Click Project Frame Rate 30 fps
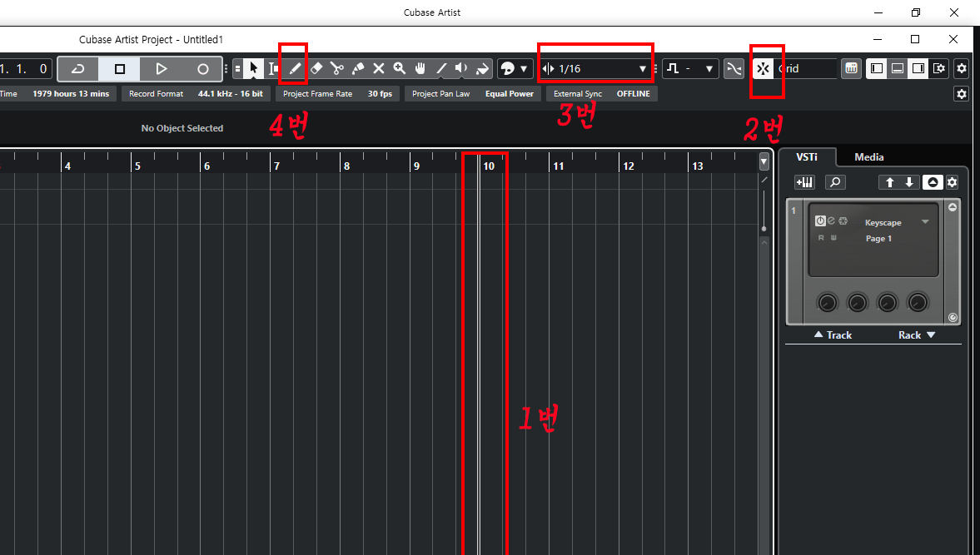The width and height of the screenshot is (980, 555). pos(337,94)
